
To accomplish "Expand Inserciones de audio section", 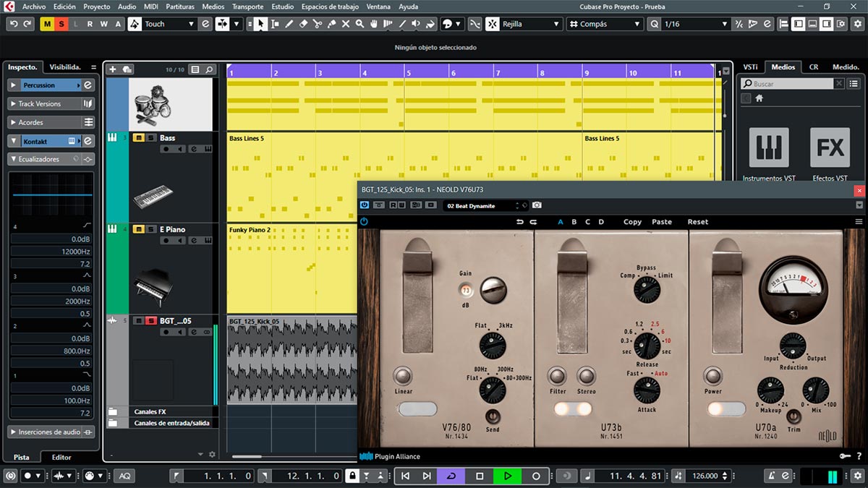I will [51, 432].
